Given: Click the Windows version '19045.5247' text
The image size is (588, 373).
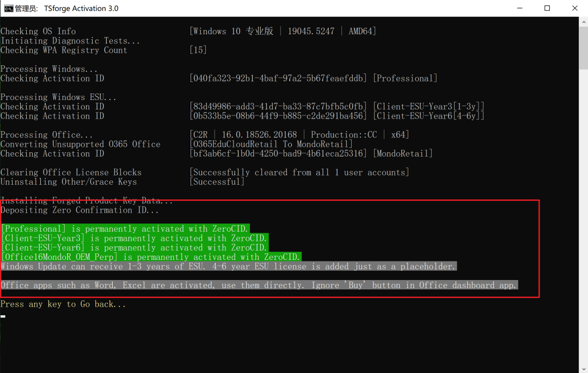Looking at the screenshot, I should click(311, 32).
